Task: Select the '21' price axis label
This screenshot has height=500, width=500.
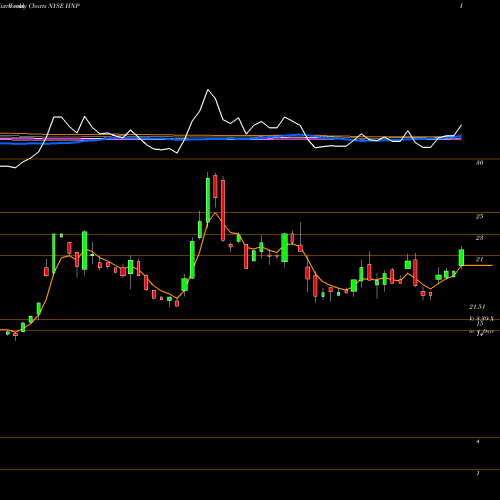Action: pos(479,259)
